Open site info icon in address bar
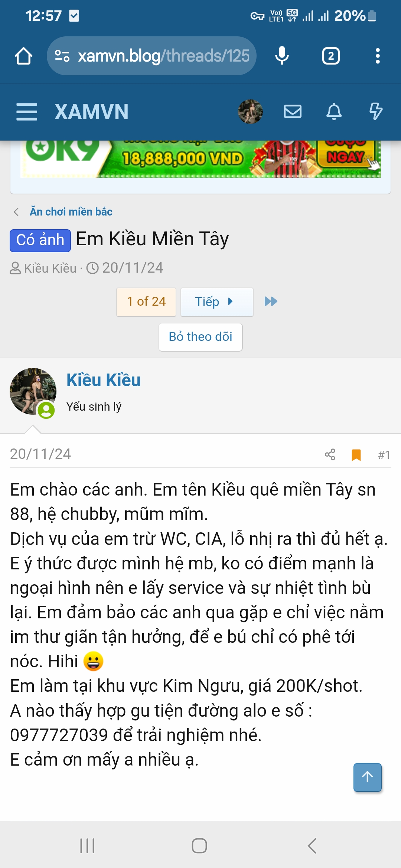401x868 pixels. (x=62, y=56)
